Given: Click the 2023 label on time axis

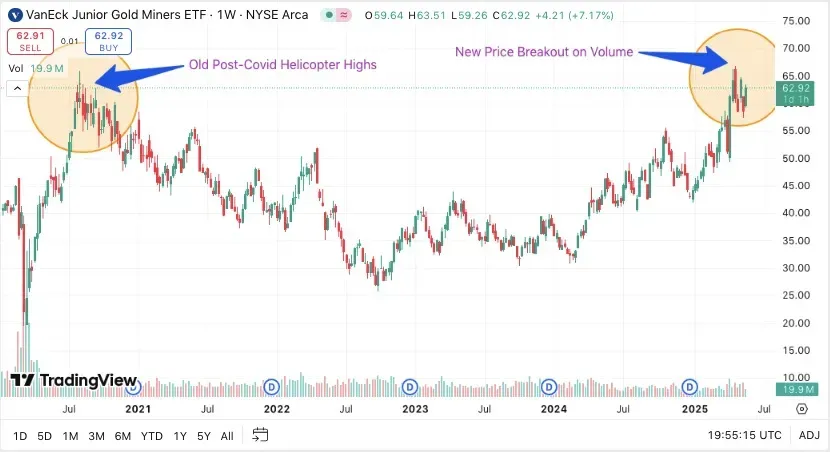Looking at the screenshot, I should click(x=415, y=409).
